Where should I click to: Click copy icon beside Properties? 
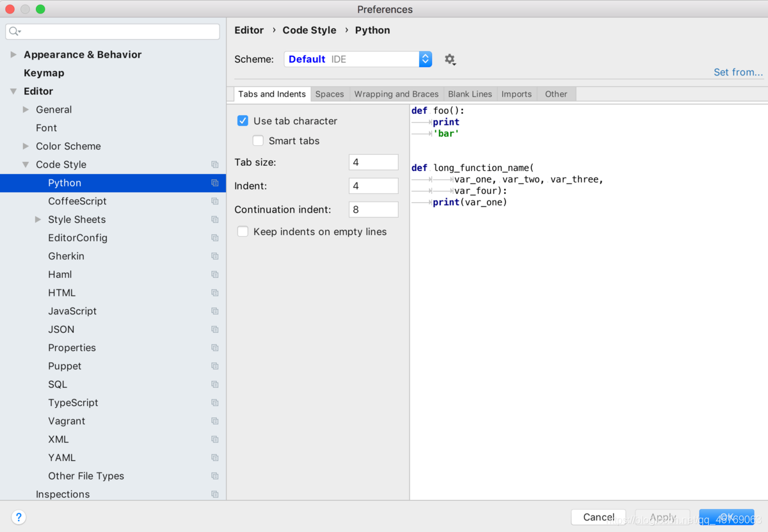pos(215,348)
